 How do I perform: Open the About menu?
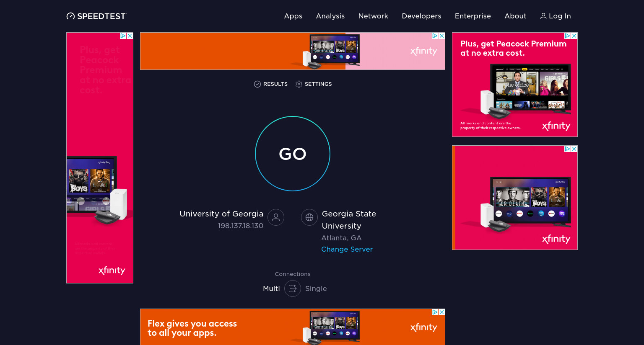click(x=515, y=16)
